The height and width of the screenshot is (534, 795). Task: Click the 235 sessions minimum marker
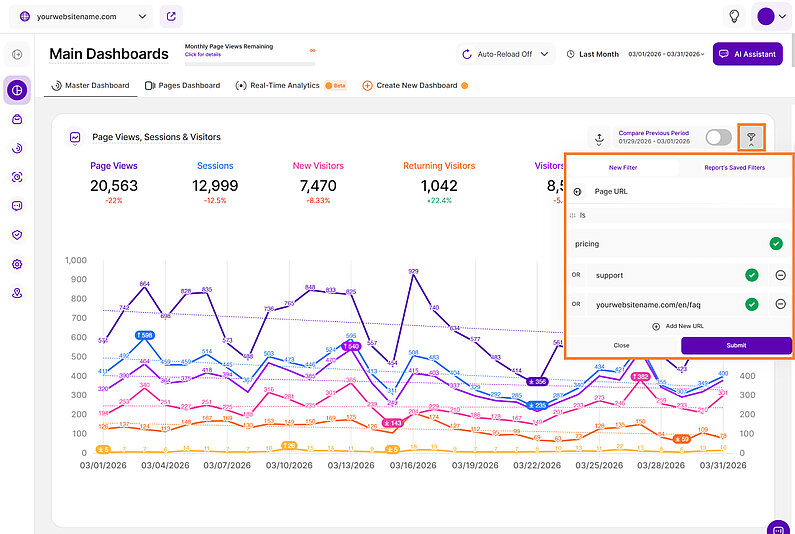537,406
